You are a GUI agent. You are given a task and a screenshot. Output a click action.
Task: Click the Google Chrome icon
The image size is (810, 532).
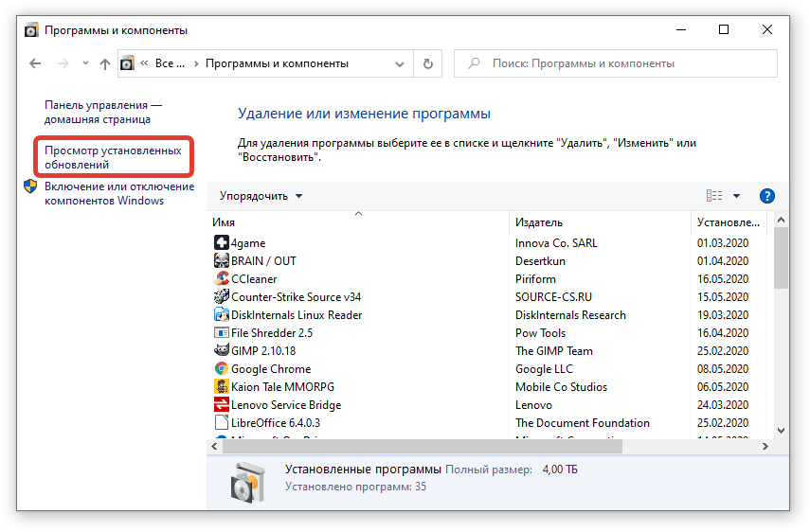coord(221,368)
